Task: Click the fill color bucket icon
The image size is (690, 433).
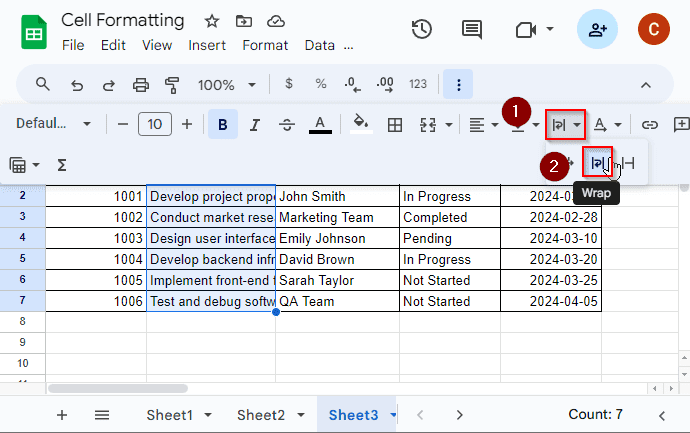Action: (360, 125)
